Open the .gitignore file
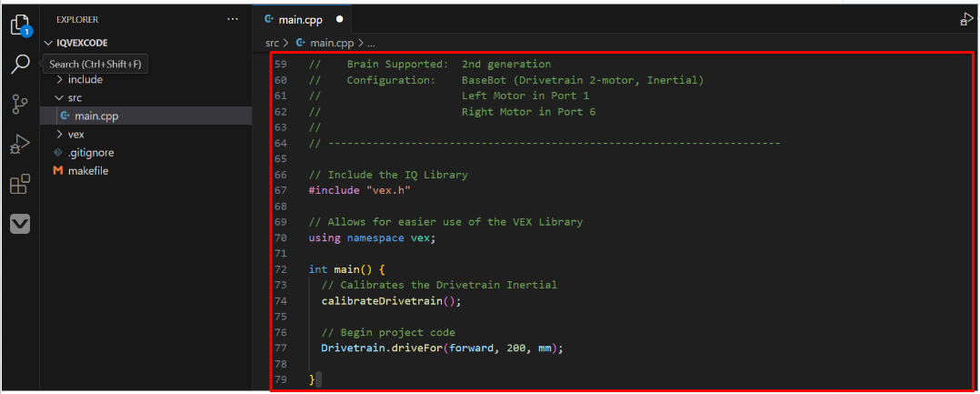The height and width of the screenshot is (394, 980). point(90,152)
